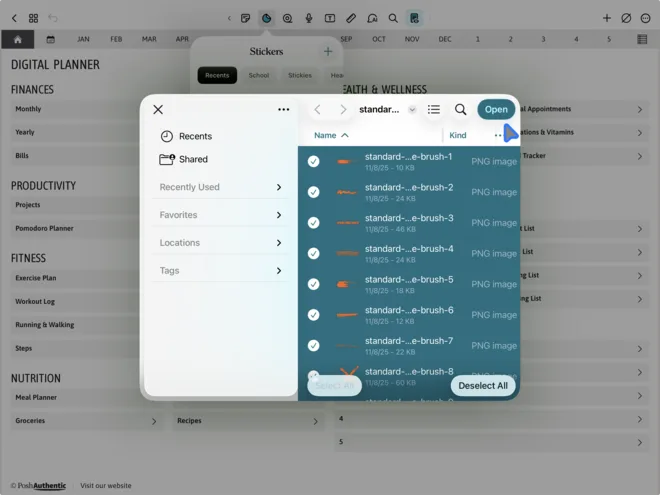Open the Workout Log page
The image size is (660, 495).
click(35, 301)
